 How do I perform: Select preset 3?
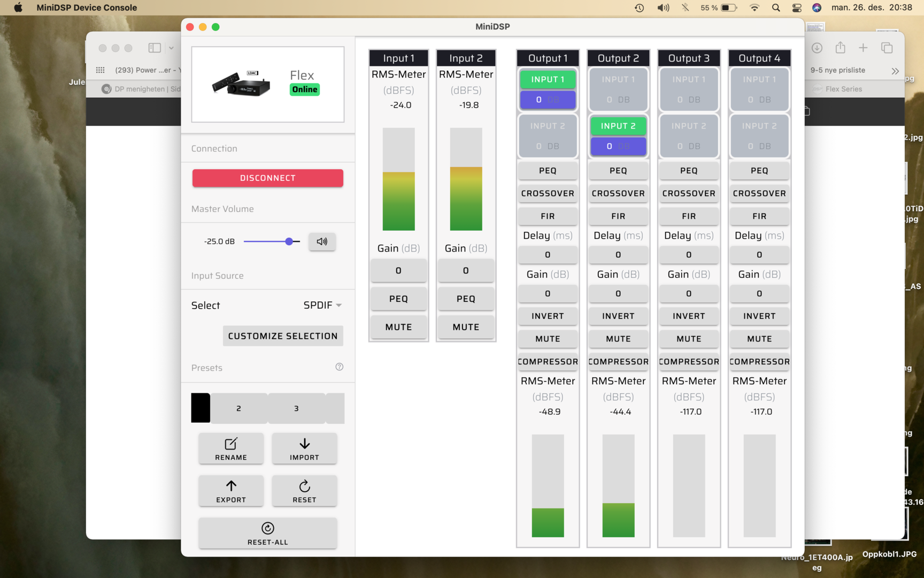point(296,408)
